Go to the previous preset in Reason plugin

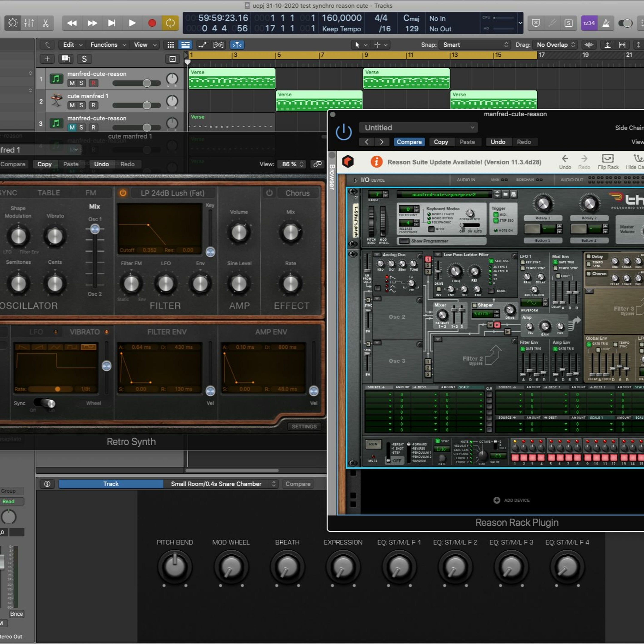367,142
